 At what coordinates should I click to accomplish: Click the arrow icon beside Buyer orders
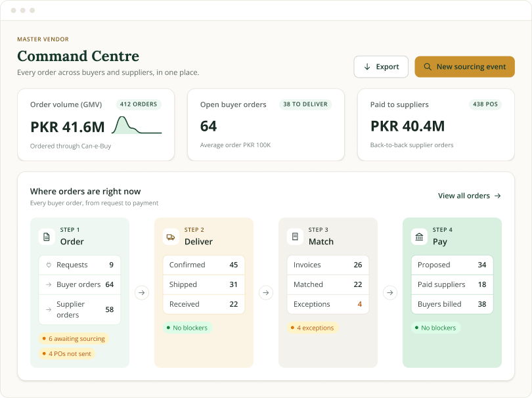coord(49,284)
